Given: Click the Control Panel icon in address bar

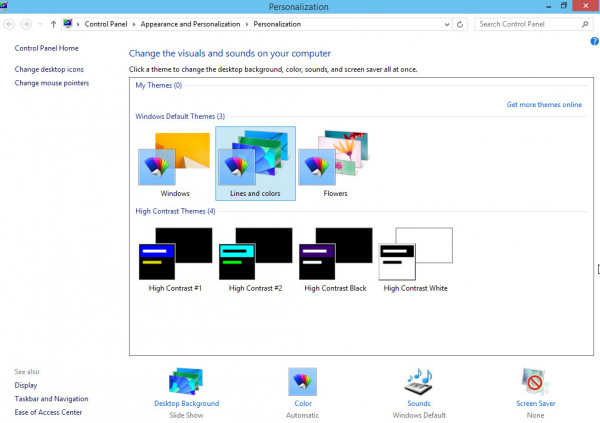Looking at the screenshot, I should tap(68, 24).
